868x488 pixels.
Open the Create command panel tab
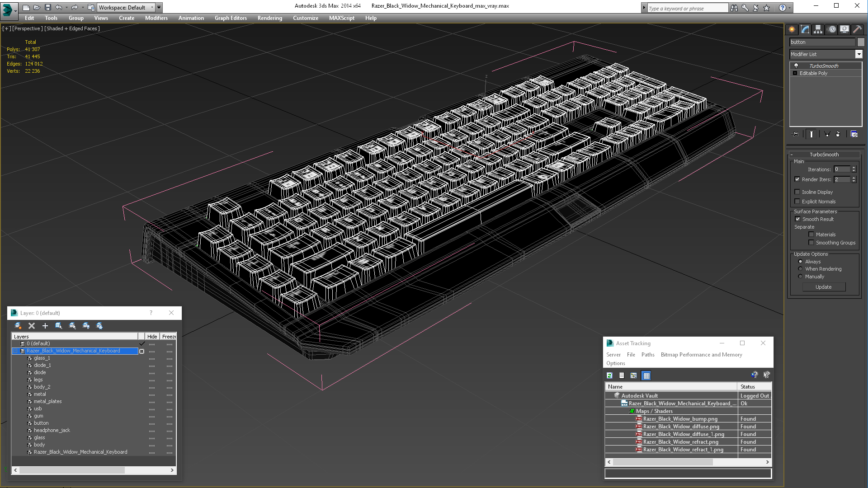pyautogui.click(x=792, y=29)
